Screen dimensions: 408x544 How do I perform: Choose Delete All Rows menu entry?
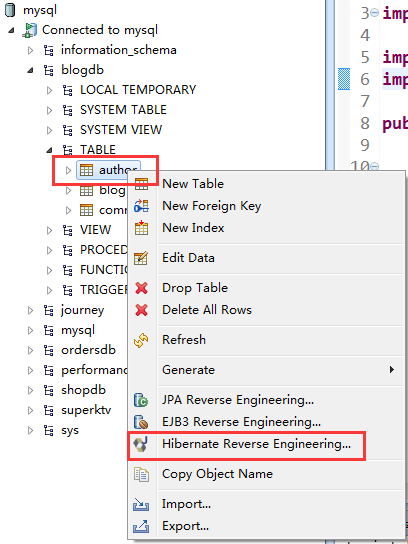207,310
